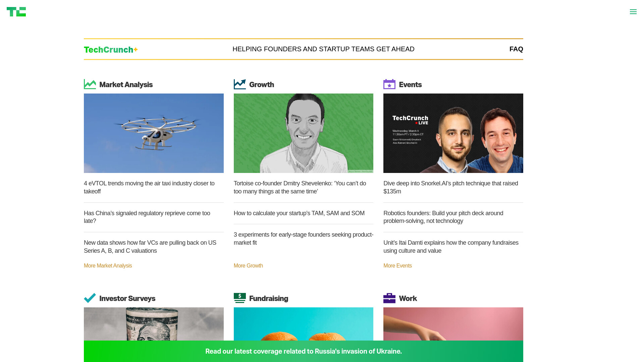The height and width of the screenshot is (362, 644).
Task: Open the eVTOL air taxi drone thumbnail
Action: pyautogui.click(x=154, y=133)
